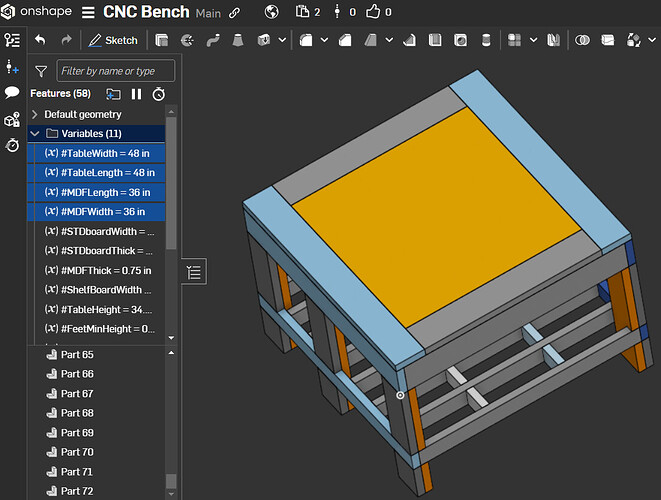Open the pattern tool dropdown arrow
Screen dimensions: 661x500
tap(533, 40)
